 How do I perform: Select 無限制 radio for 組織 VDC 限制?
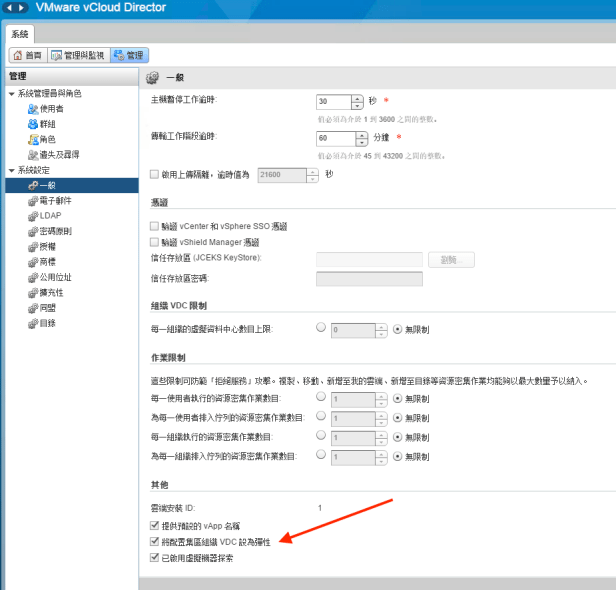click(x=398, y=328)
